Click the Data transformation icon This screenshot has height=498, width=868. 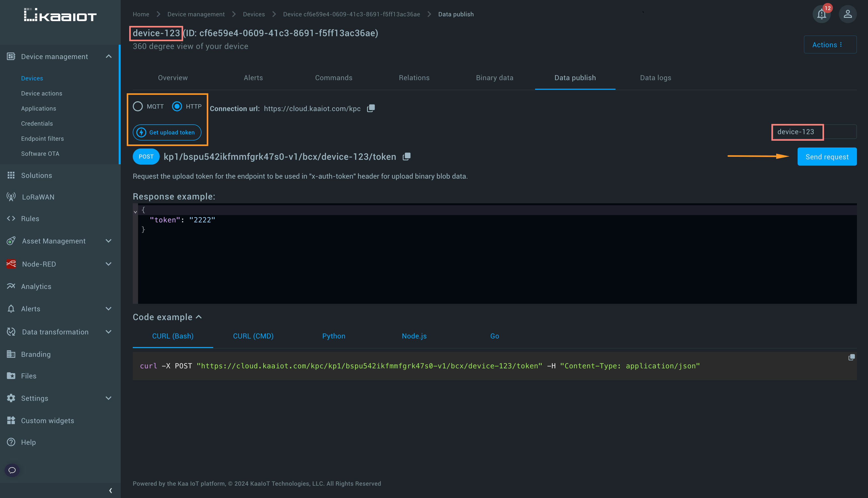click(x=11, y=332)
